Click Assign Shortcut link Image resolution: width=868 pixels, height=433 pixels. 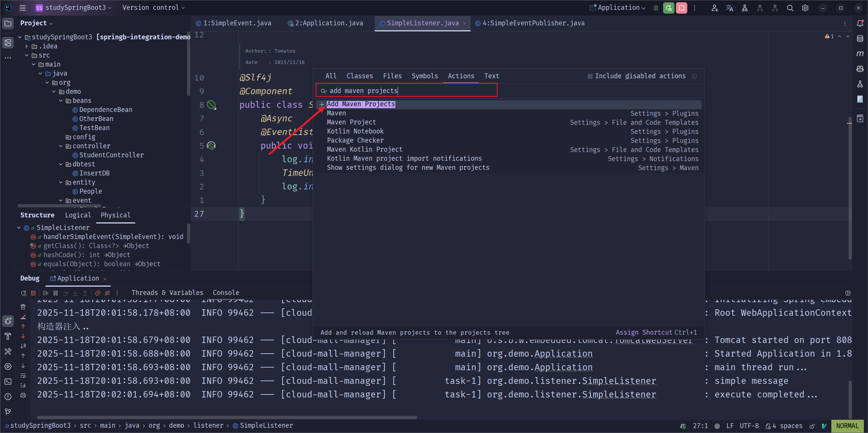point(644,332)
